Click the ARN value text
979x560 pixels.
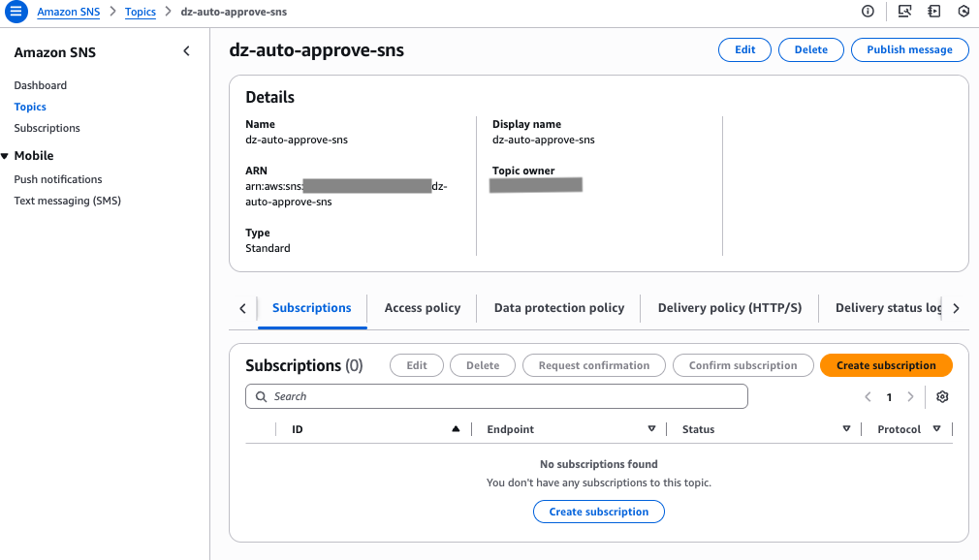click(x=346, y=194)
